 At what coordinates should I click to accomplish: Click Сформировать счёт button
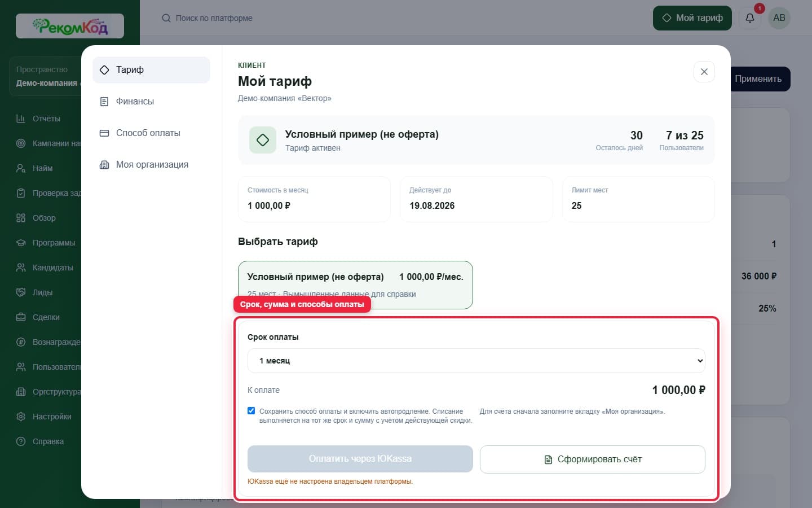[x=593, y=459]
